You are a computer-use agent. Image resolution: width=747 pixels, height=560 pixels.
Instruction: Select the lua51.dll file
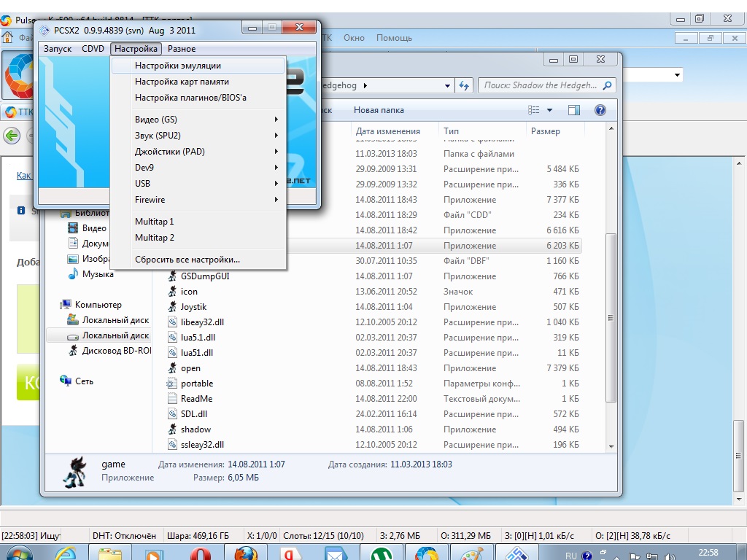(x=197, y=353)
